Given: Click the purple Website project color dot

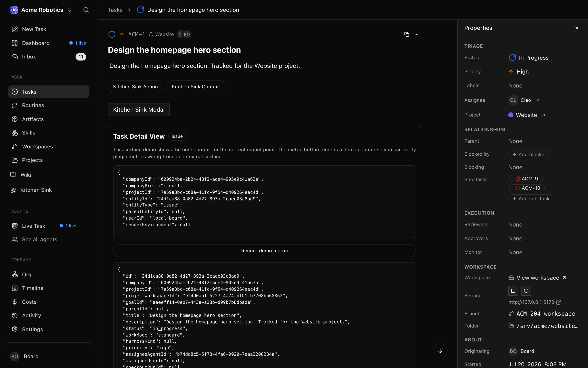Looking at the screenshot, I should pos(511,115).
